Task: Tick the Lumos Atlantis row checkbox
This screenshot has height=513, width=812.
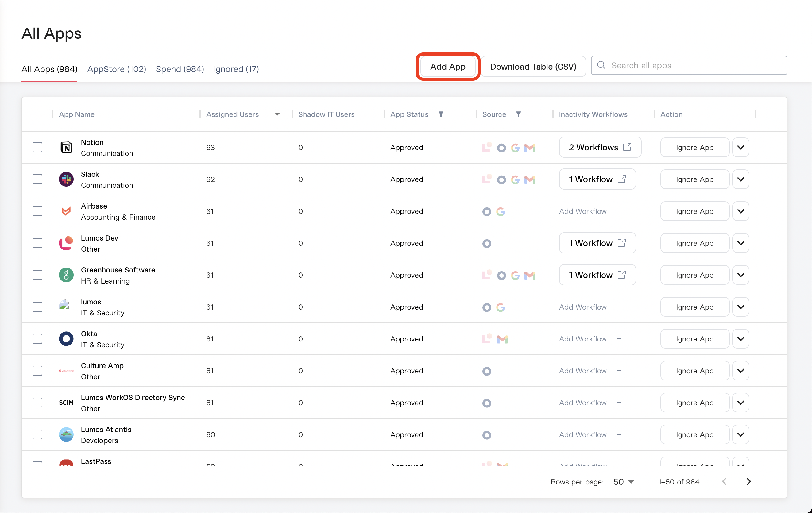Action: click(x=37, y=434)
